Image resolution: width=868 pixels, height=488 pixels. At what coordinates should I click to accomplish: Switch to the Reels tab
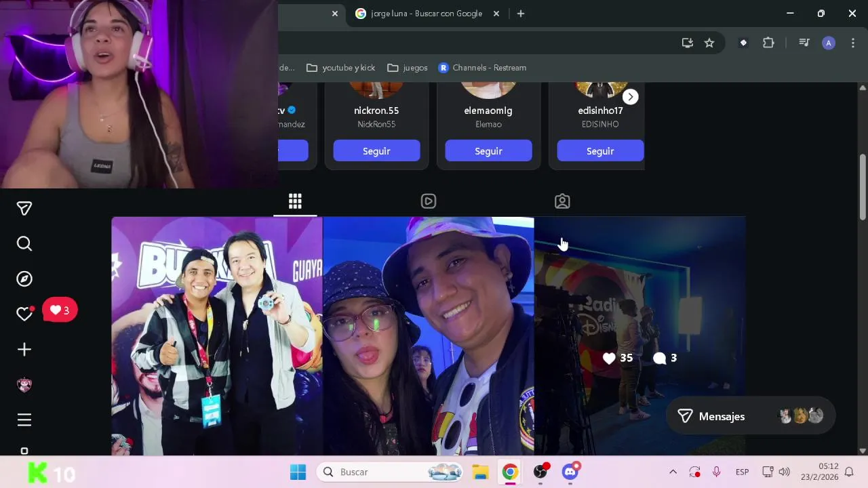click(x=429, y=201)
